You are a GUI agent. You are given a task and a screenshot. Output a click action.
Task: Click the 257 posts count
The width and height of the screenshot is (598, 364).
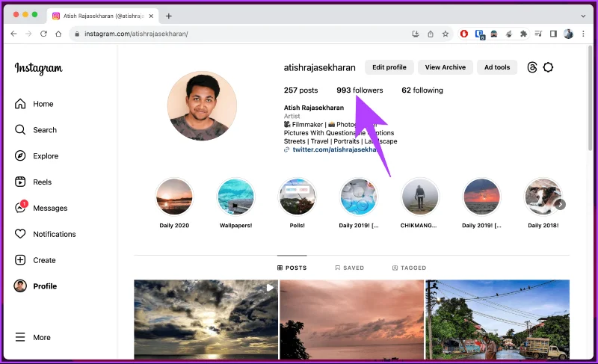300,90
